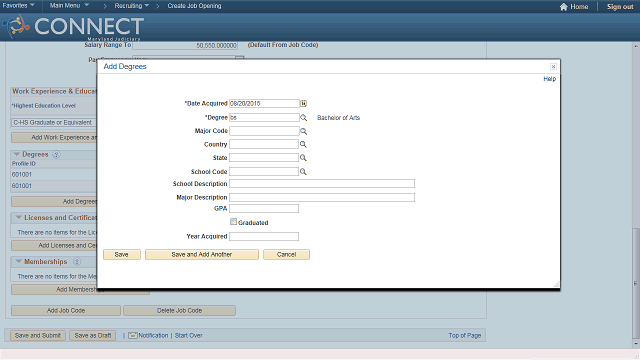640x360 pixels.
Task: Focus the GPA input field
Action: click(264, 209)
